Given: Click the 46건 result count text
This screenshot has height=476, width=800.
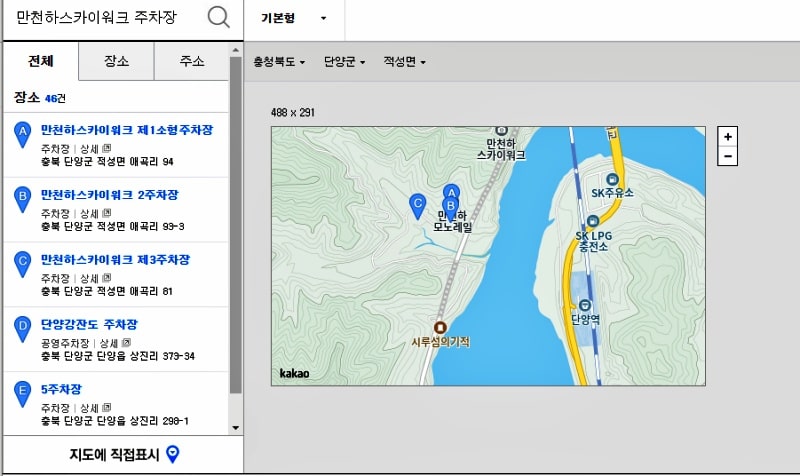Looking at the screenshot, I should (x=55, y=98).
